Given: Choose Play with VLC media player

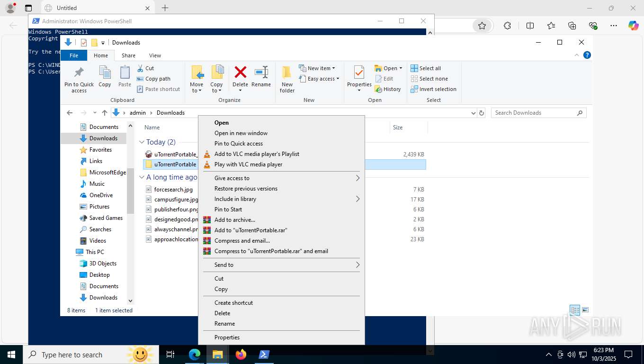Looking at the screenshot, I should tap(281, 164).
